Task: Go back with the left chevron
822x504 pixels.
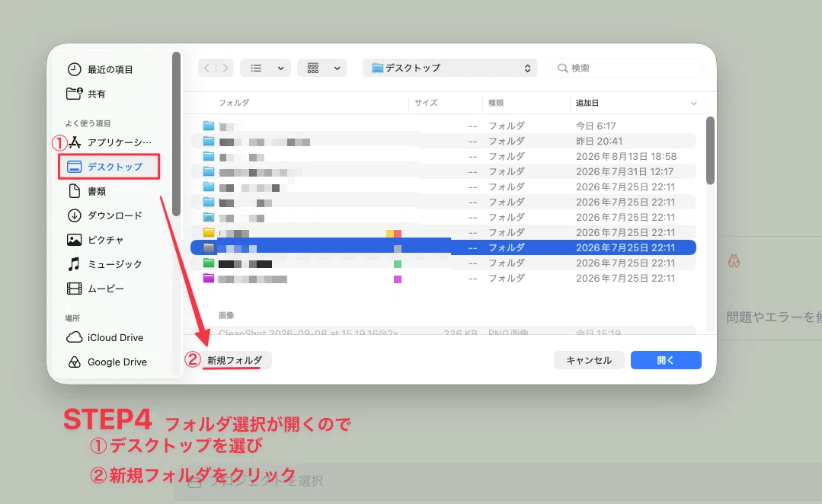Action: point(207,68)
